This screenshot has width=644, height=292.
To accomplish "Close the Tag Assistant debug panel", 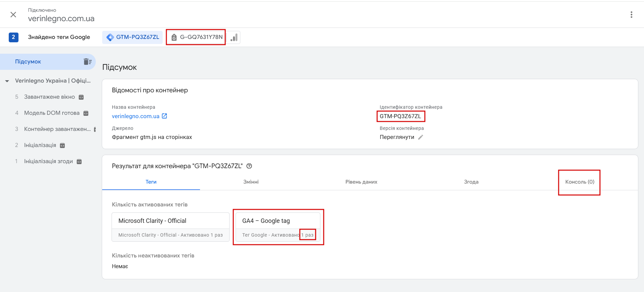I will pos(13,14).
